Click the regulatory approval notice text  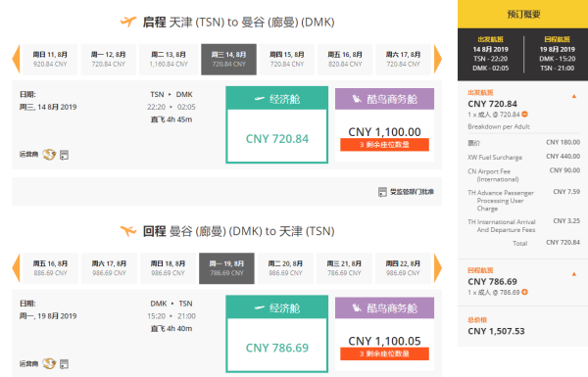click(x=412, y=192)
